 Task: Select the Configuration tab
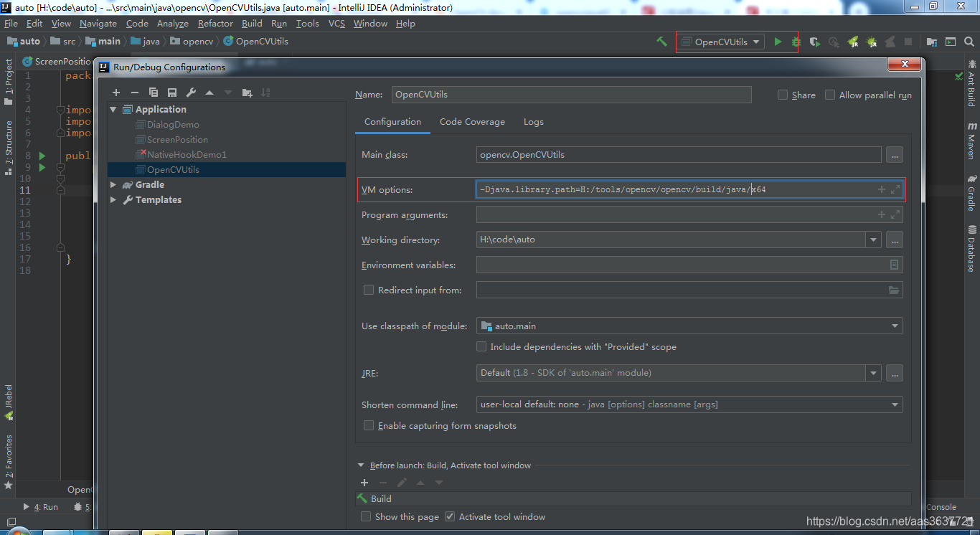[392, 122]
